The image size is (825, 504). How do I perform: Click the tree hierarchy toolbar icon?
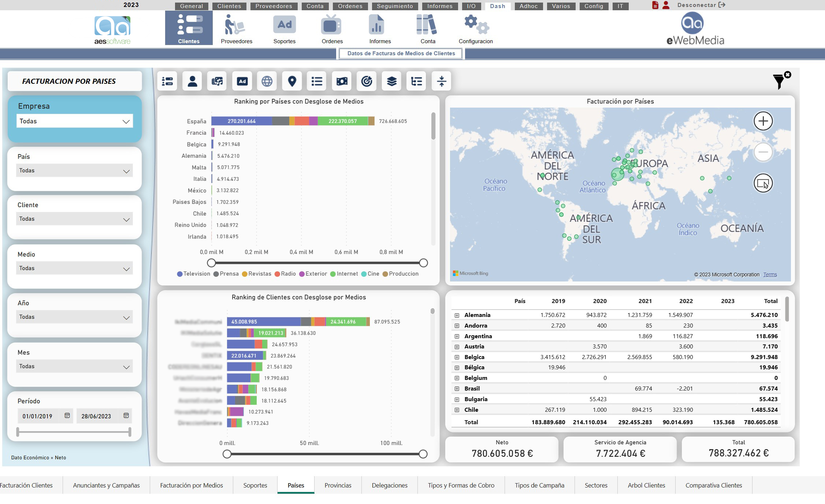tap(416, 81)
